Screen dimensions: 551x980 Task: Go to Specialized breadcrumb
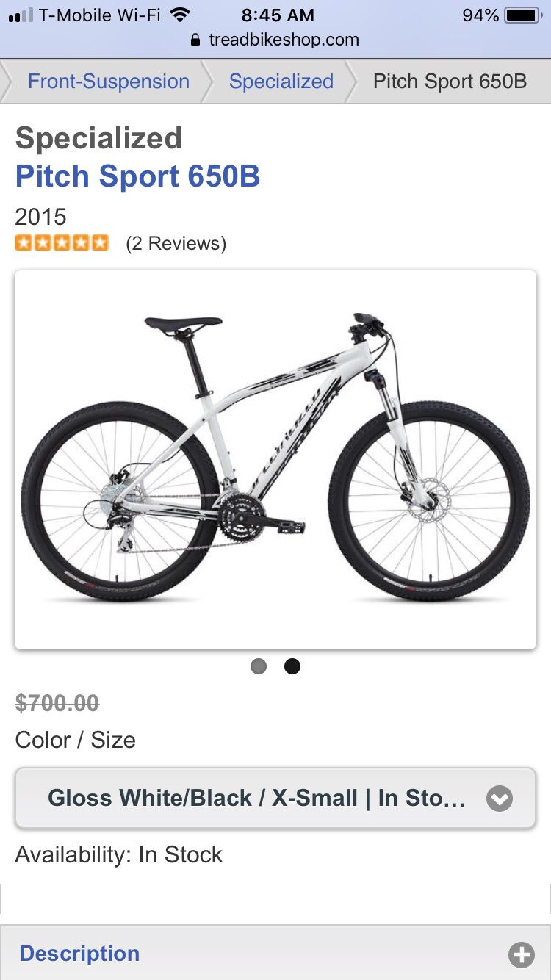tap(281, 82)
